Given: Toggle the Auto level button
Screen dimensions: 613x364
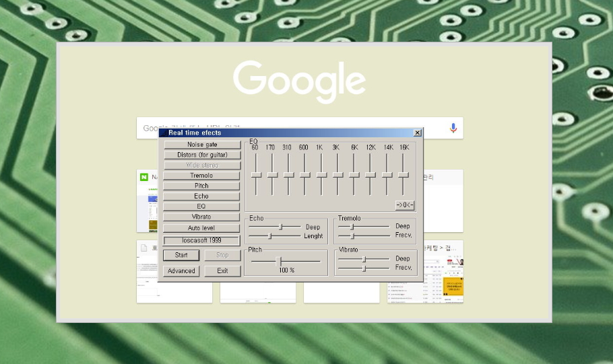Looking at the screenshot, I should [x=201, y=228].
